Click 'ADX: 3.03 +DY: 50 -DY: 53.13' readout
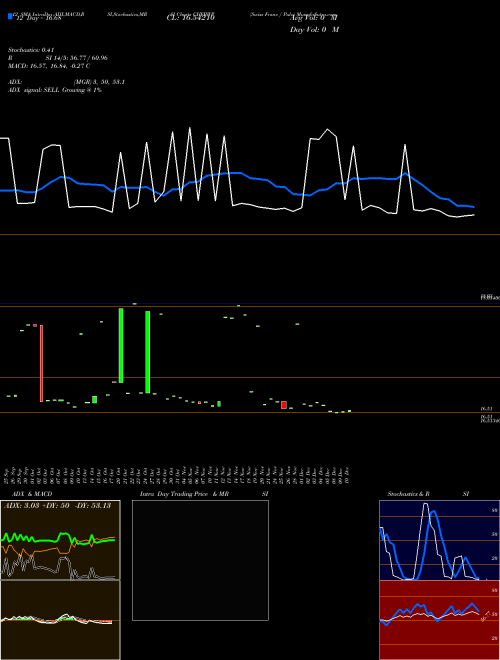This screenshot has height=660, width=500. pos(57,506)
